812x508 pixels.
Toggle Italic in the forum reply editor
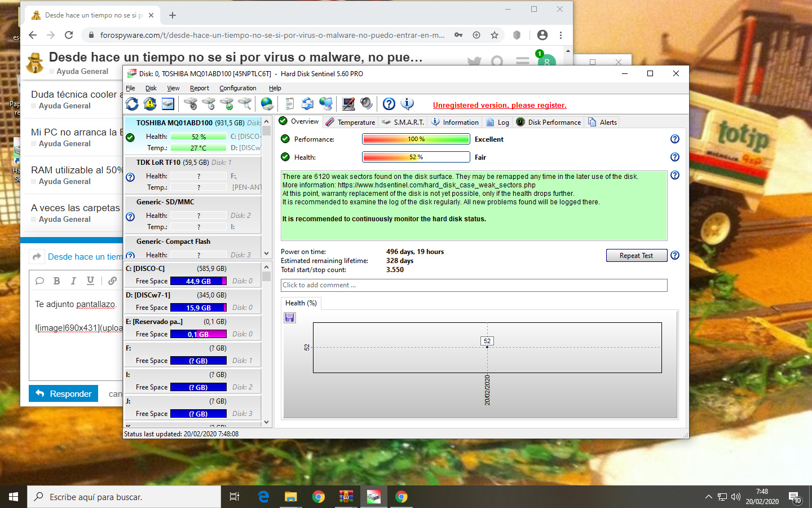(x=73, y=281)
